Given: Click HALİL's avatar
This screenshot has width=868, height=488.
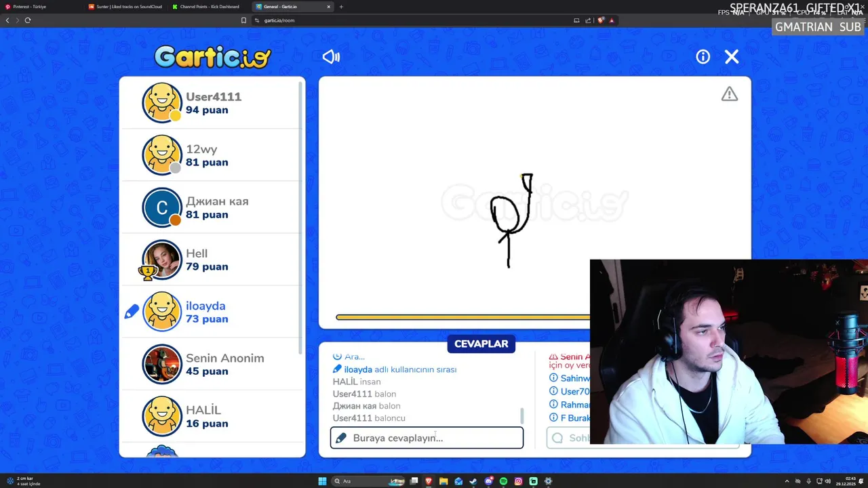Looking at the screenshot, I should coord(162,416).
